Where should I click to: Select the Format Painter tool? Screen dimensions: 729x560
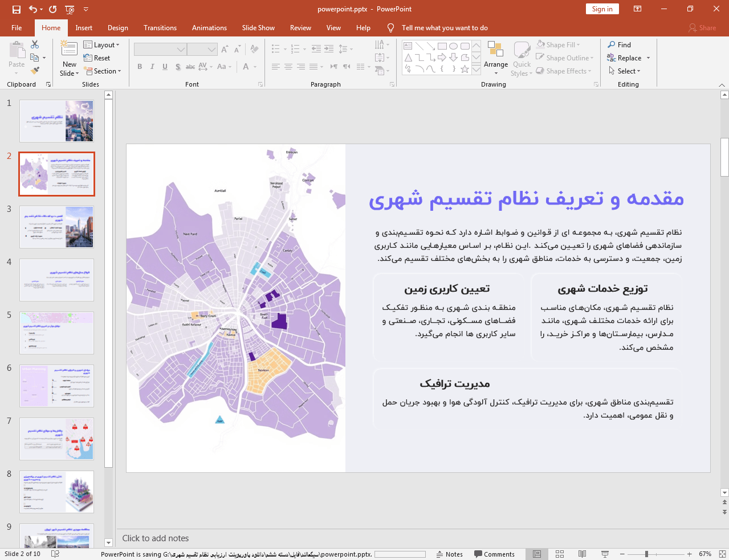coord(35,70)
